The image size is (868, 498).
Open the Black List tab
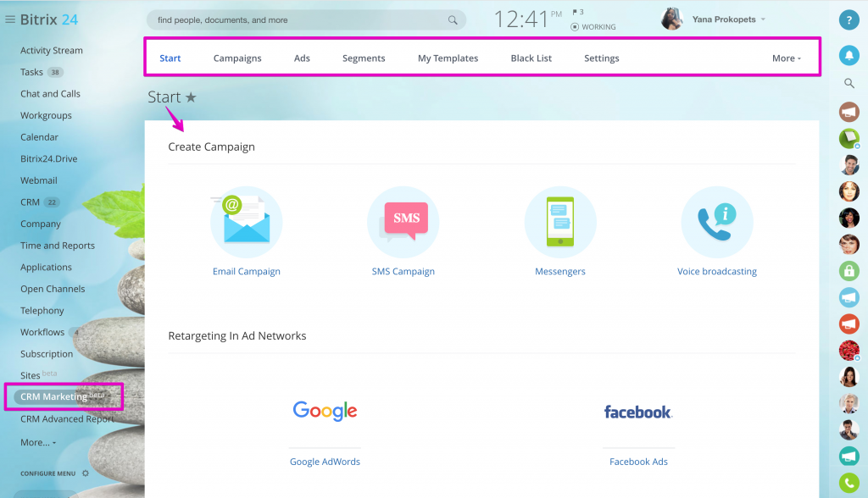(531, 58)
